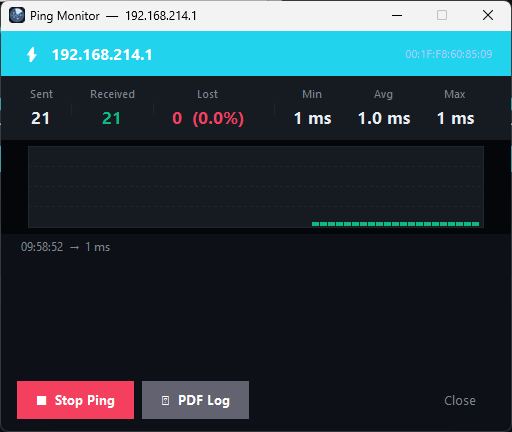Click the log entry 09:58:52 → 1 ms
The width and height of the screenshot is (512, 432).
(65, 247)
